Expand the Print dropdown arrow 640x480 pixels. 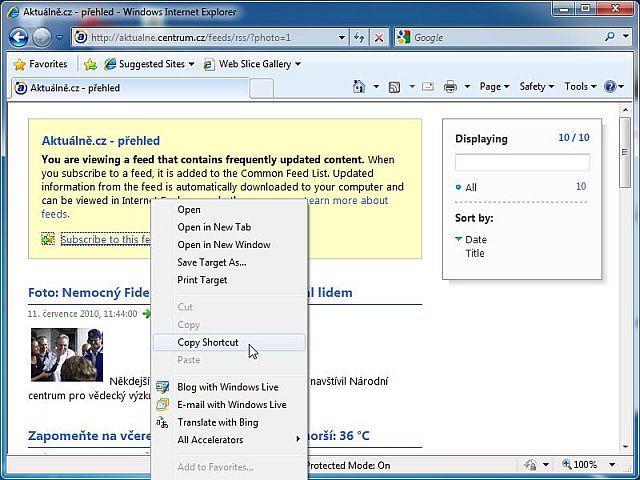click(x=467, y=87)
